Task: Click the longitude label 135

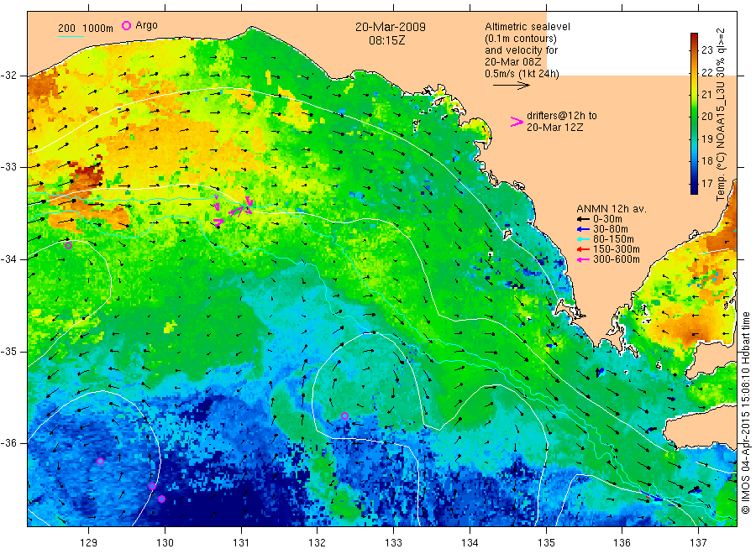Action: click(x=546, y=543)
